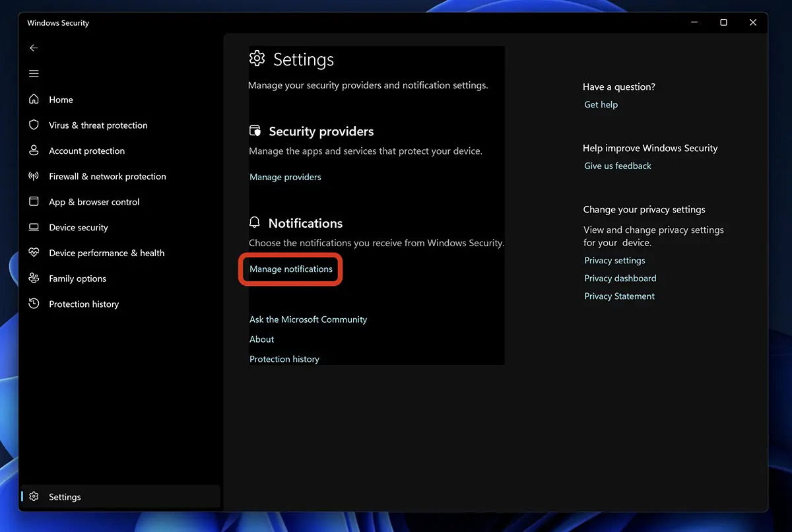This screenshot has width=792, height=532.
Task: Click the Notifications section heading
Action: [306, 223]
